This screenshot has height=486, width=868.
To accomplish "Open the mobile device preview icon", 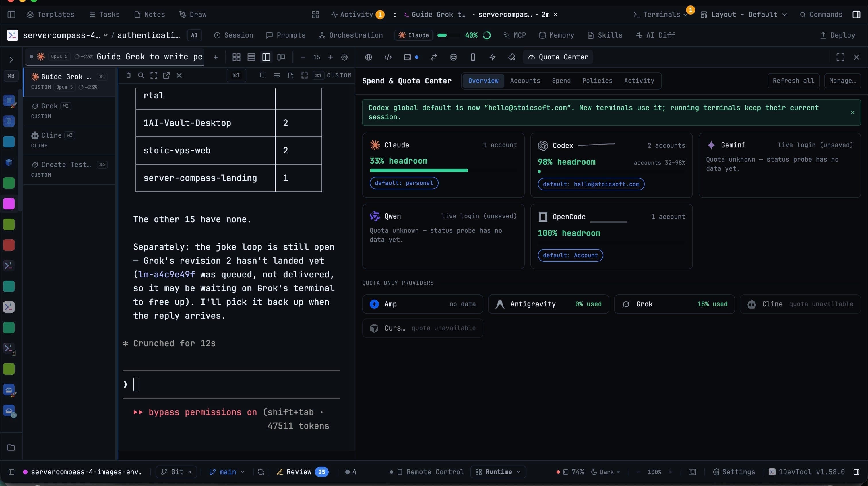I will tap(473, 57).
